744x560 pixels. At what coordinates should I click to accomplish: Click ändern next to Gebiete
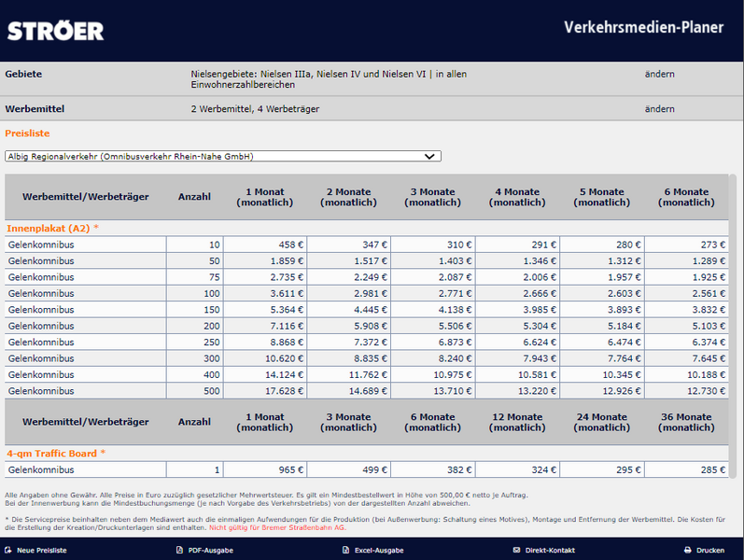click(660, 74)
